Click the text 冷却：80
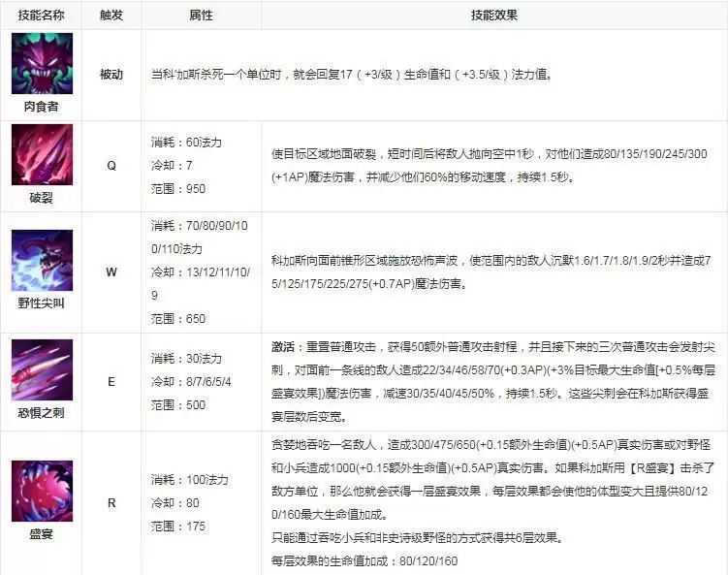The image size is (728, 575). pyautogui.click(x=175, y=503)
